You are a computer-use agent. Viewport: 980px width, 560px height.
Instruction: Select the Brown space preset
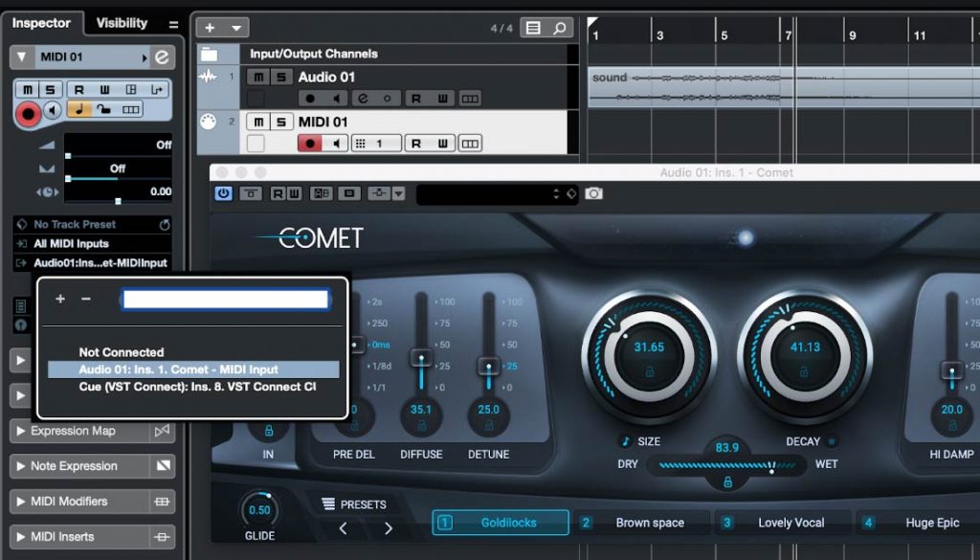[650, 523]
